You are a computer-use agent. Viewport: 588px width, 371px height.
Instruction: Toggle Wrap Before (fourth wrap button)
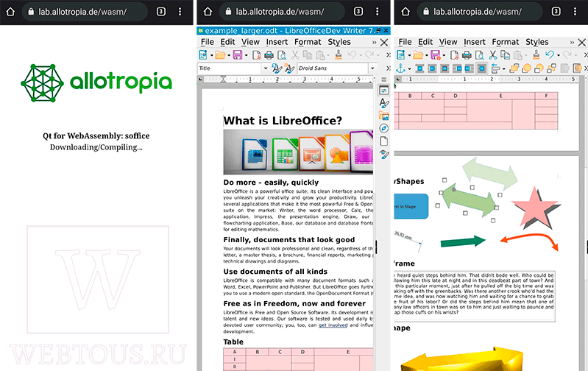[457, 68]
